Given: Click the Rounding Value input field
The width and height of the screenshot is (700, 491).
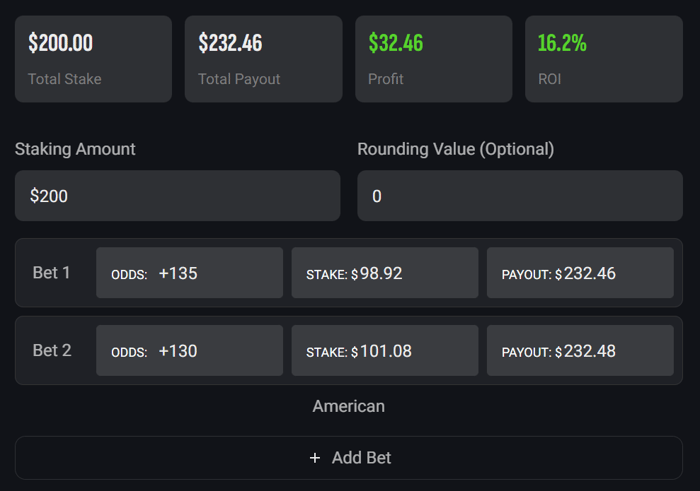Looking at the screenshot, I should tap(519, 196).
